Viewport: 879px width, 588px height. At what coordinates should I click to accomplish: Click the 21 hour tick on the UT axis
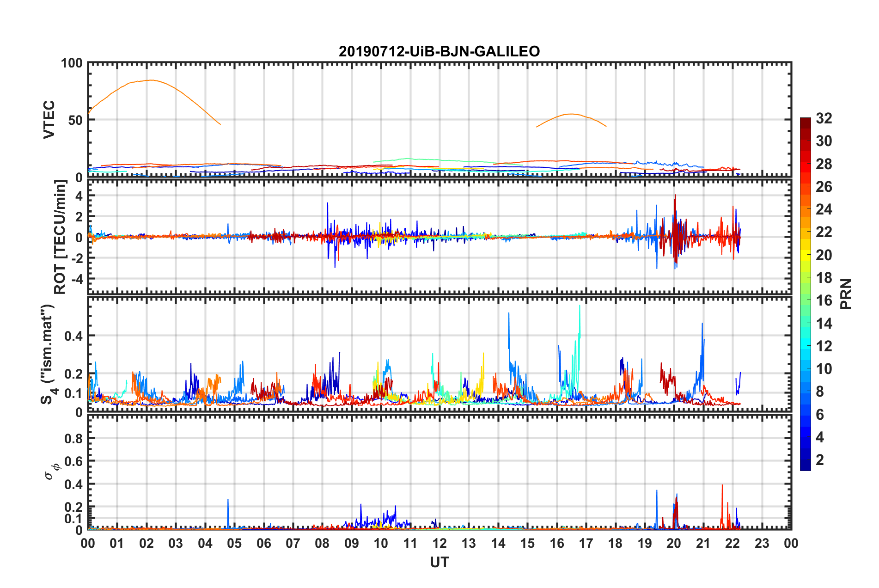tap(703, 543)
